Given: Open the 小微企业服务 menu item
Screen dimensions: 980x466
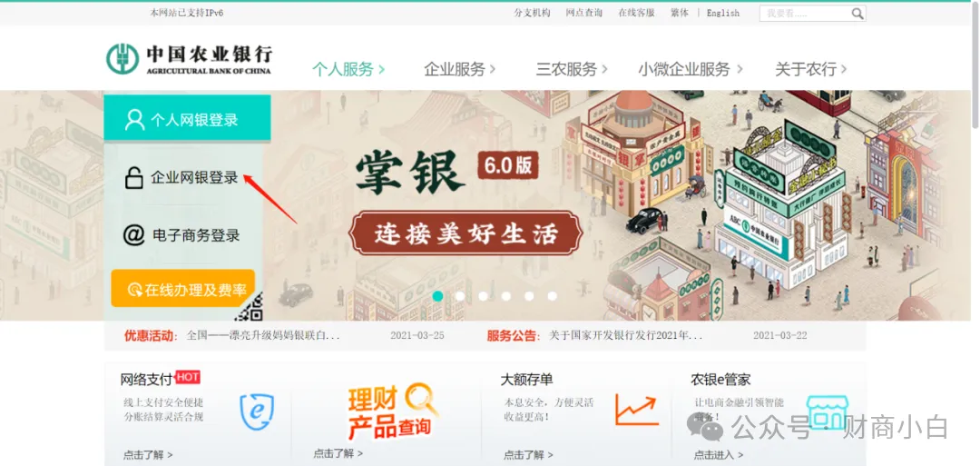Looking at the screenshot, I should pyautogui.click(x=690, y=69).
